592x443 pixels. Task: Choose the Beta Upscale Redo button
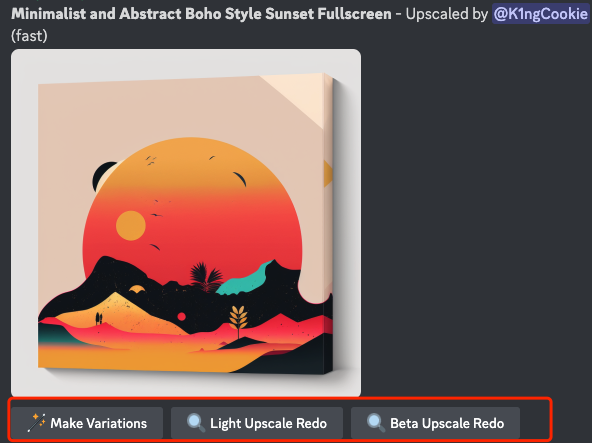435,423
